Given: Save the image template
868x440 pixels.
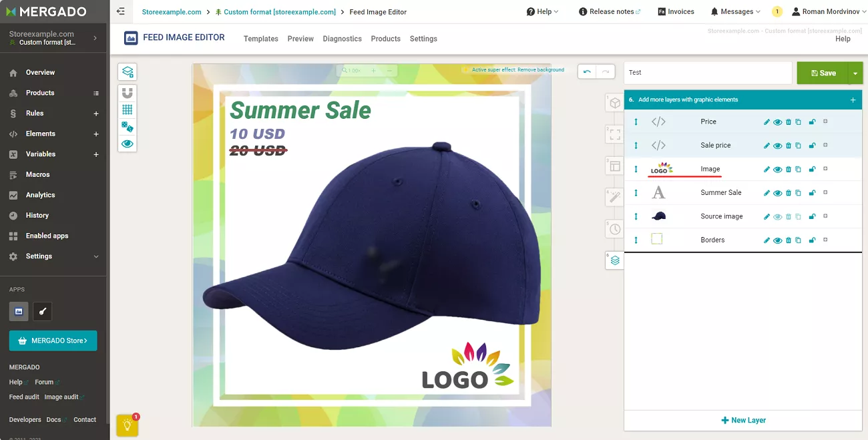Looking at the screenshot, I should pyautogui.click(x=823, y=73).
